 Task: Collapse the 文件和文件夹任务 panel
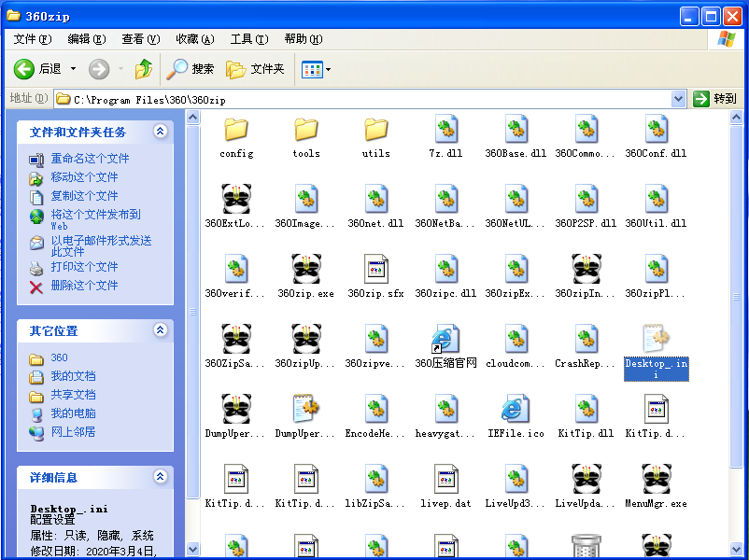tap(161, 131)
